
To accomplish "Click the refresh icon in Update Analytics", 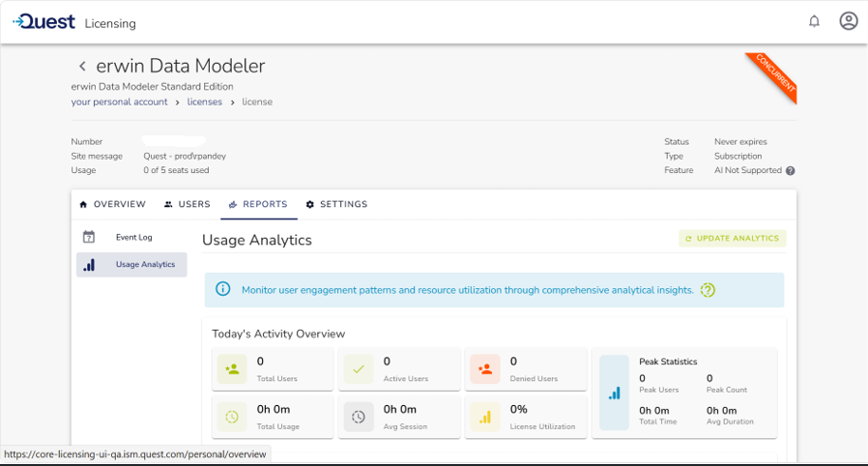I will pos(688,239).
